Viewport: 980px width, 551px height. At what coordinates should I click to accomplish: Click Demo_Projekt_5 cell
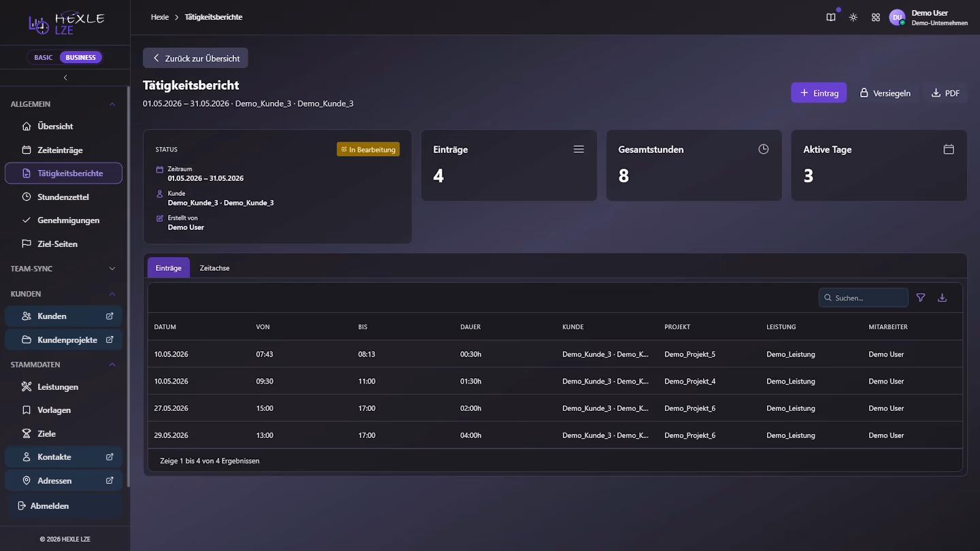(690, 354)
